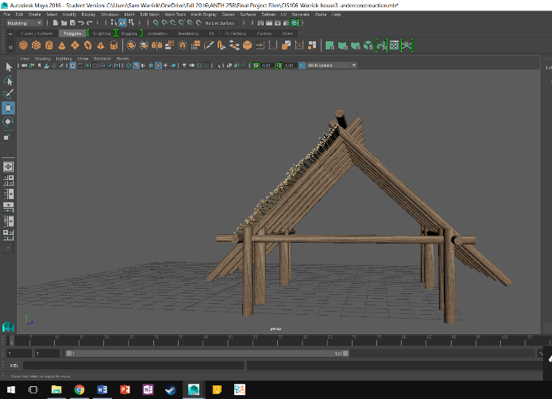Click the Combine meshes shelf icon
552x399 pixels.
131,45
